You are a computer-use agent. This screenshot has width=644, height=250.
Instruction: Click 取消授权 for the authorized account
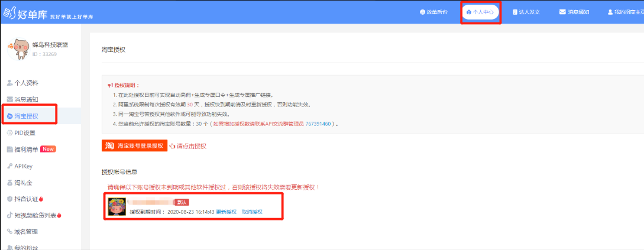pyautogui.click(x=252, y=212)
